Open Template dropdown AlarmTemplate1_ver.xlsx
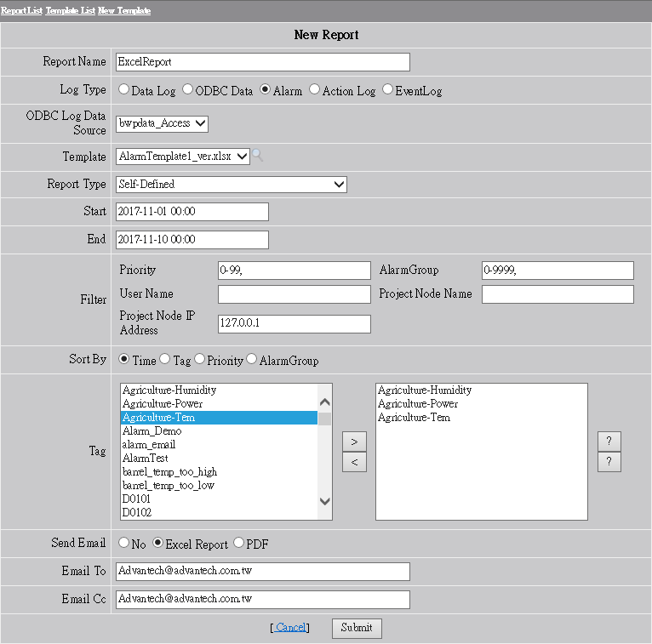 click(183, 157)
